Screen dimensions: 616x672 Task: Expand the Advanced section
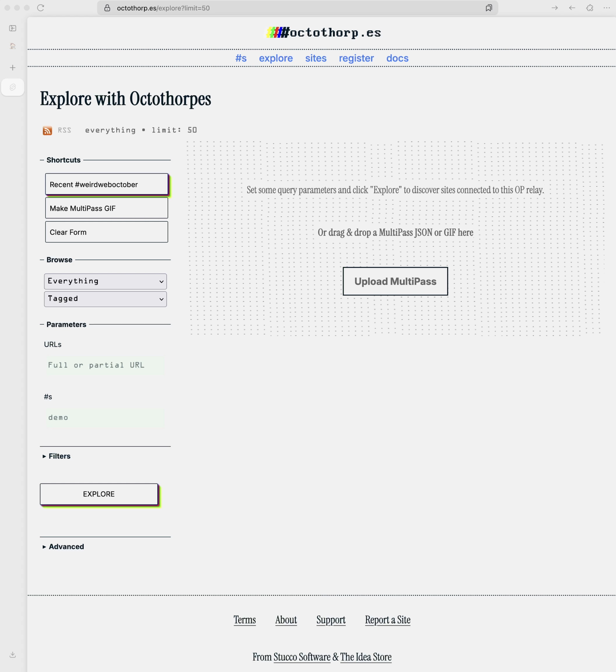66,547
